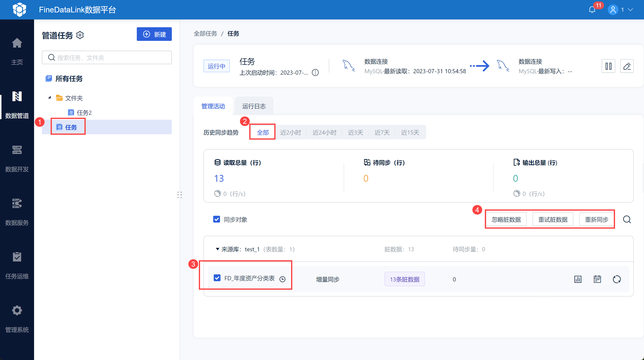Open pipeline task settings gear
Screen dimensions: 644x360
(x=80, y=35)
